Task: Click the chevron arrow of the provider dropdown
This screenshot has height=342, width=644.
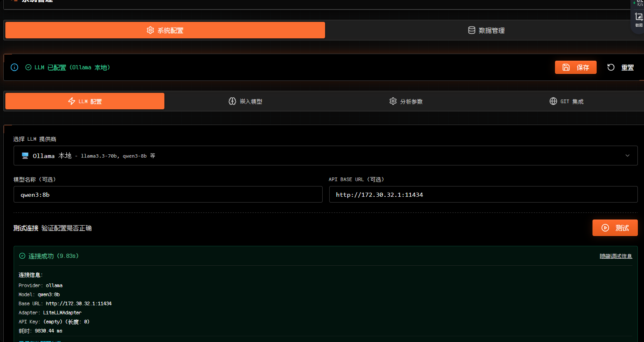Action: pos(628,156)
